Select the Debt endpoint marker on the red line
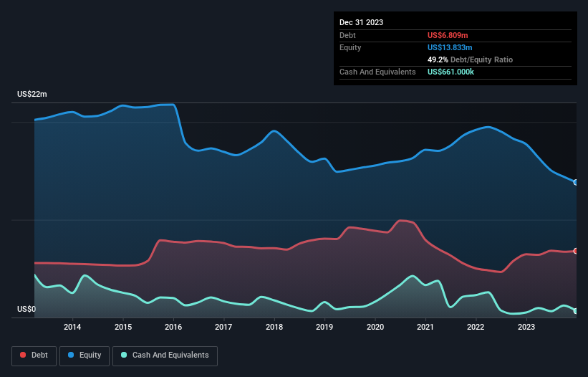 point(576,251)
